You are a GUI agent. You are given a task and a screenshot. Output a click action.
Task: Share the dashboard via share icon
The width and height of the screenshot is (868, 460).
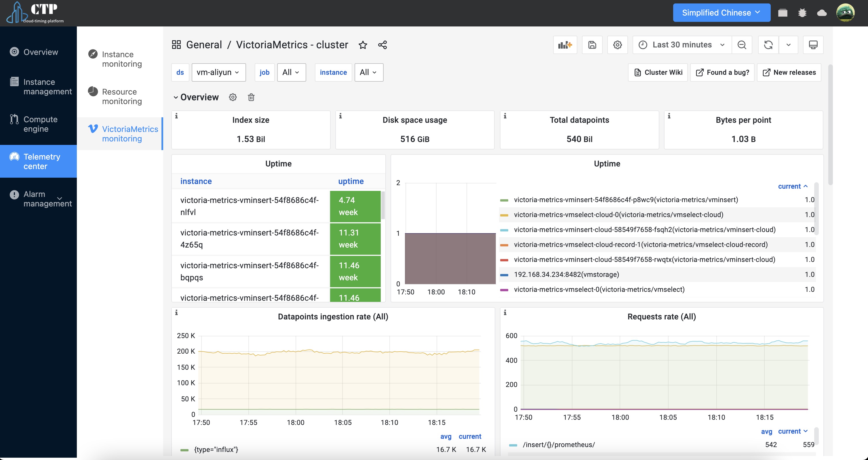tap(382, 45)
